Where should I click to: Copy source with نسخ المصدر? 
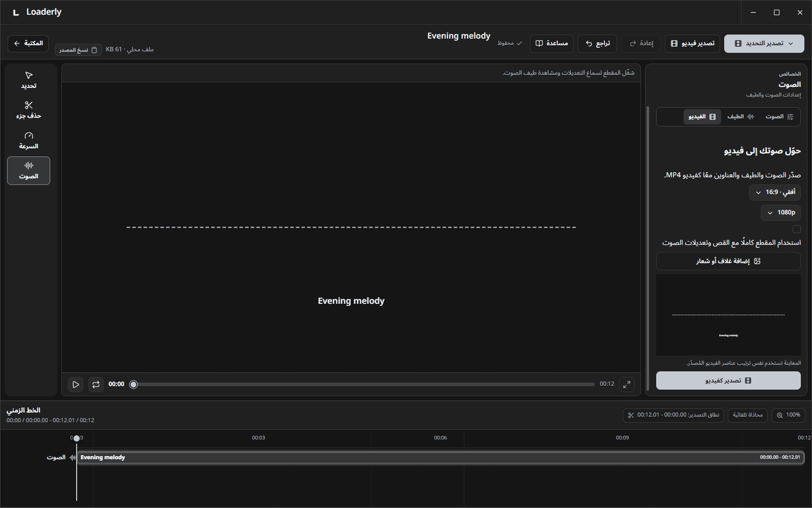(x=78, y=50)
